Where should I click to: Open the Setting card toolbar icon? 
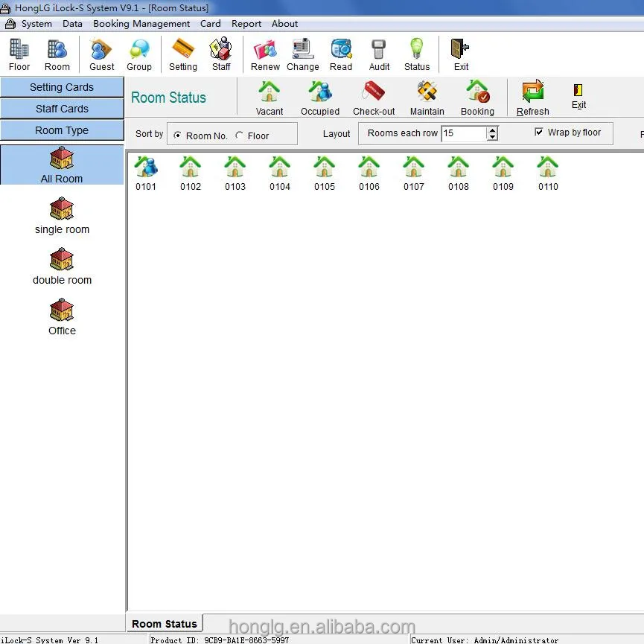[x=182, y=54]
